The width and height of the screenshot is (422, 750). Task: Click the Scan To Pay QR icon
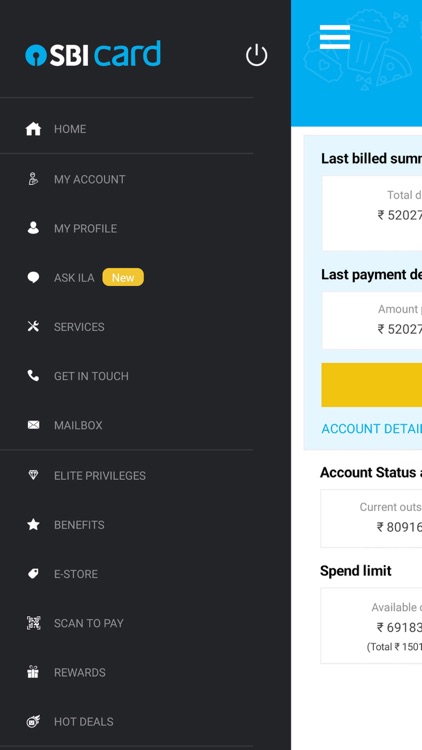pos(33,623)
